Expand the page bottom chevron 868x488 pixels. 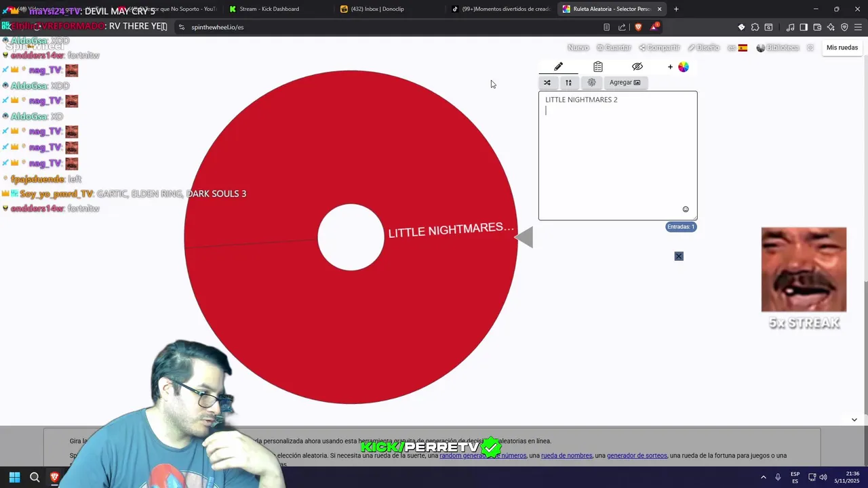[x=854, y=420]
